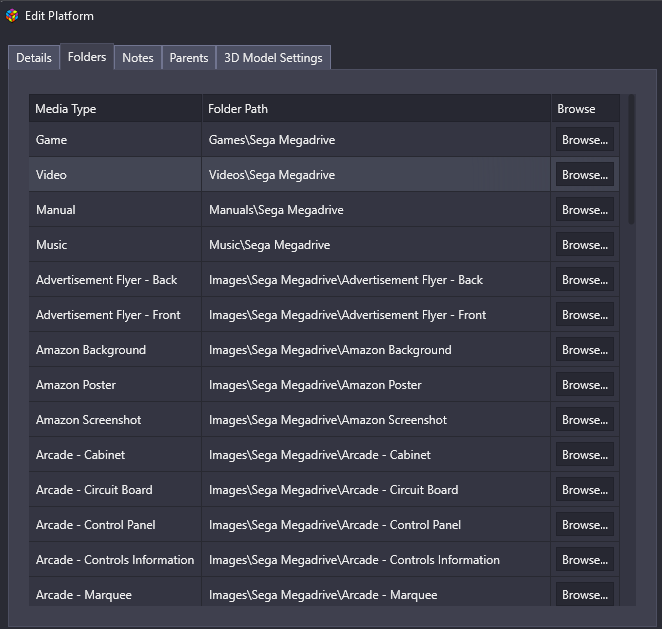This screenshot has height=629, width=662.
Task: Browse for Advertisement Flyer - Back folder
Action: [x=585, y=279]
